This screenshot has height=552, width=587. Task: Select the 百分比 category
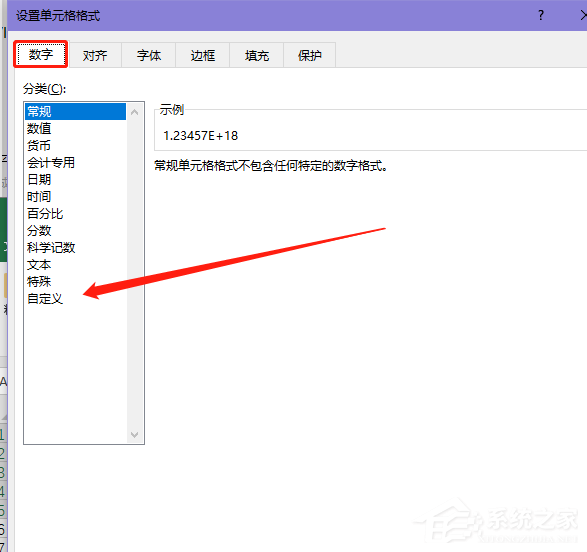(75, 213)
